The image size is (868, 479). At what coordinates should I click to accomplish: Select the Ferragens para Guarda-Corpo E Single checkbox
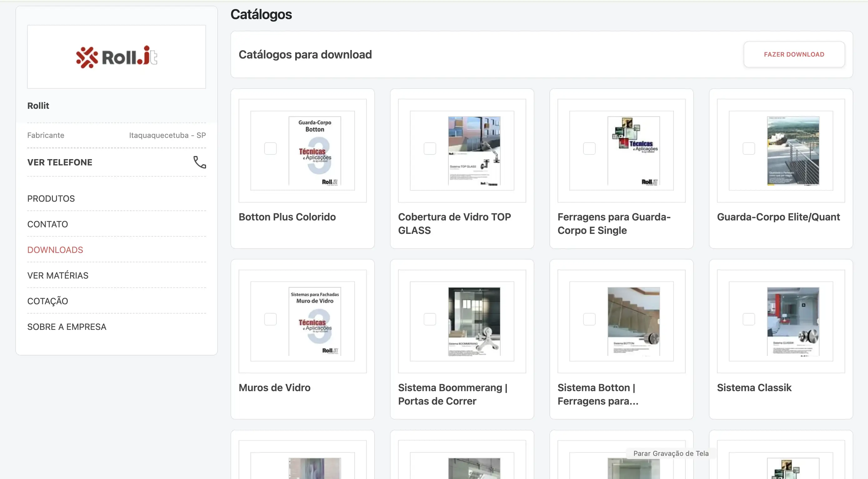tap(589, 149)
